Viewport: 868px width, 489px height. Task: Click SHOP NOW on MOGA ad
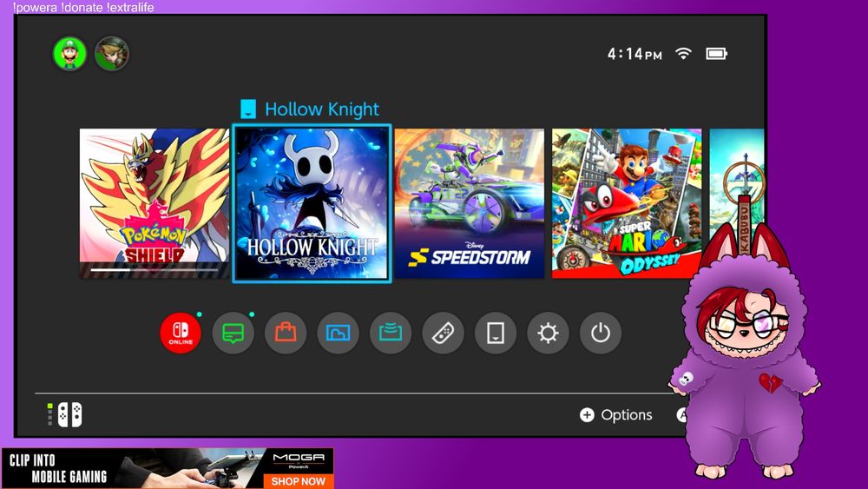click(299, 481)
